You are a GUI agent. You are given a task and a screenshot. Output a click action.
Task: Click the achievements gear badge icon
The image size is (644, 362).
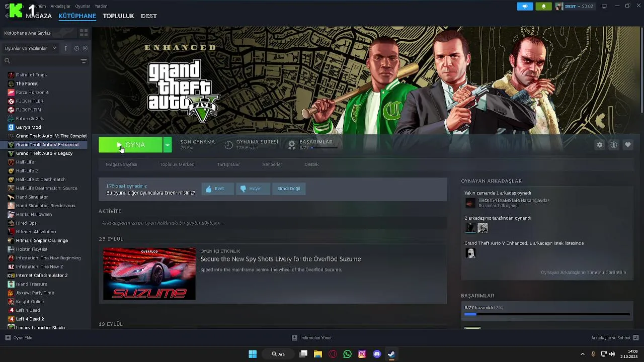click(292, 145)
